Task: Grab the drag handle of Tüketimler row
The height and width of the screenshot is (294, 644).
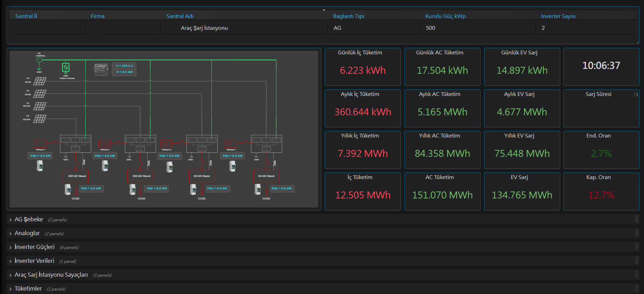Action: tap(636, 288)
